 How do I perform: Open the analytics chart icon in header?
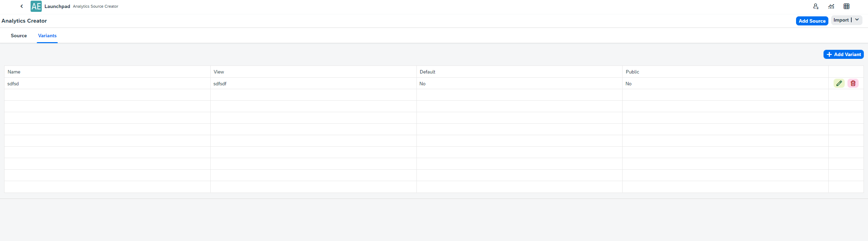(x=831, y=6)
